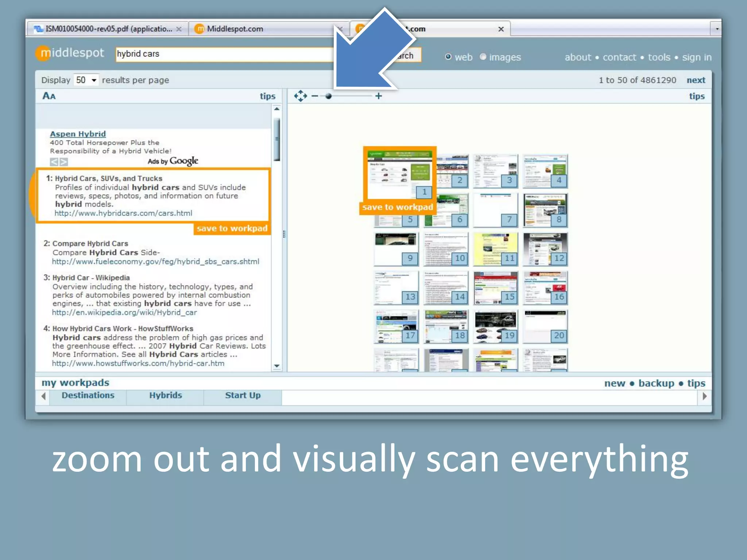Click previous ad arrow under Aspen Hybrid
Viewport: 747px width, 560px height.
54,162
